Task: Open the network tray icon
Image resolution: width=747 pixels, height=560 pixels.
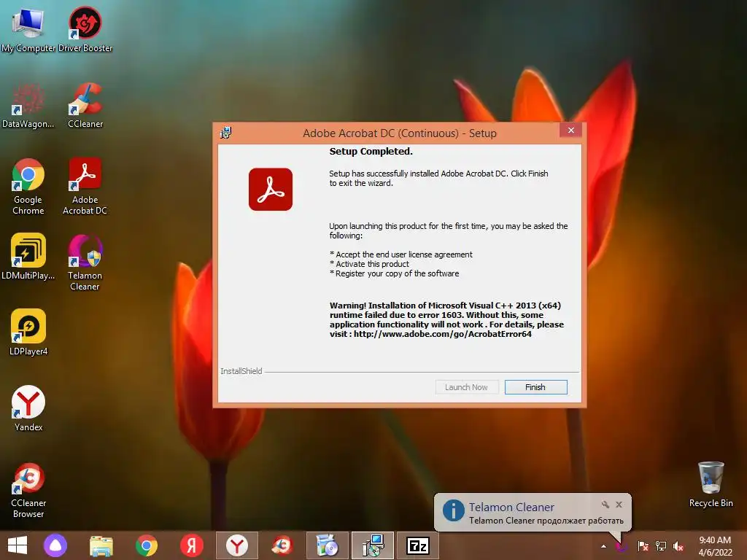Action: pyautogui.click(x=661, y=546)
